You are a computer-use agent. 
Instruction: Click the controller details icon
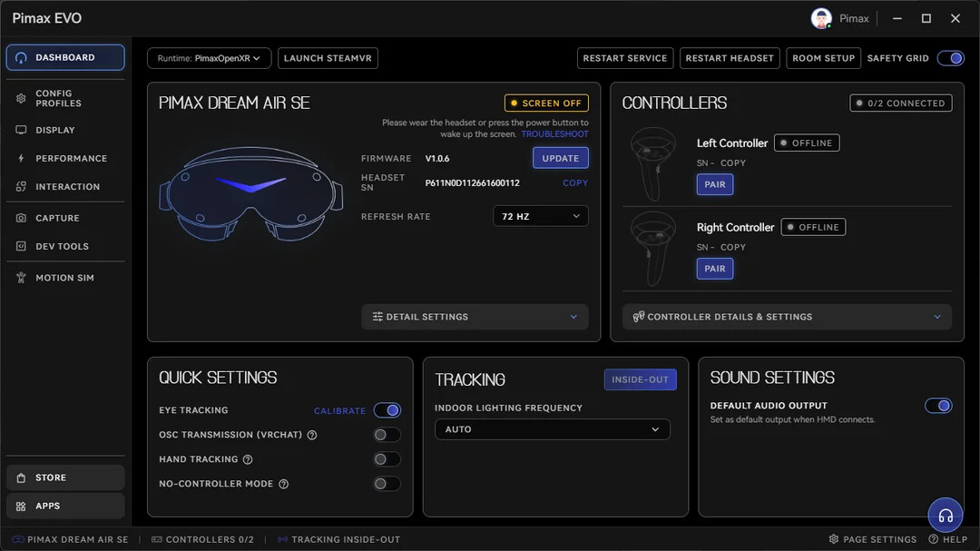(x=638, y=317)
